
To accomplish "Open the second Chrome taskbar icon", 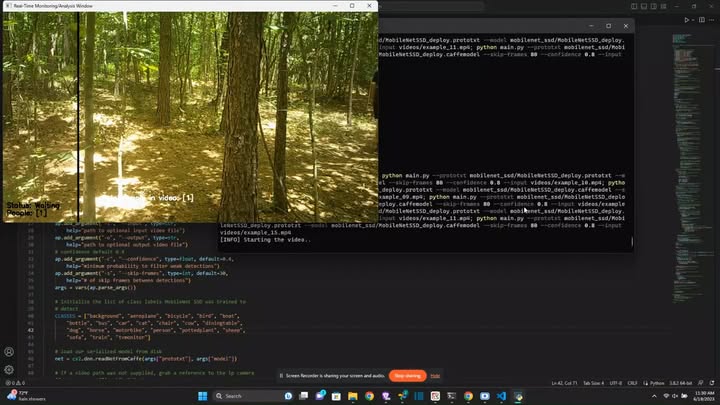I will [468, 396].
